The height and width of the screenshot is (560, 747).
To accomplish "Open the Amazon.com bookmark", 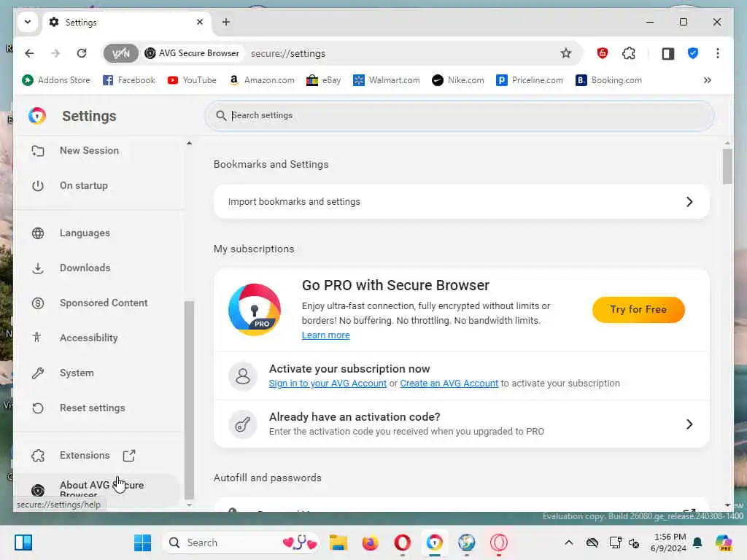I will pos(262,80).
